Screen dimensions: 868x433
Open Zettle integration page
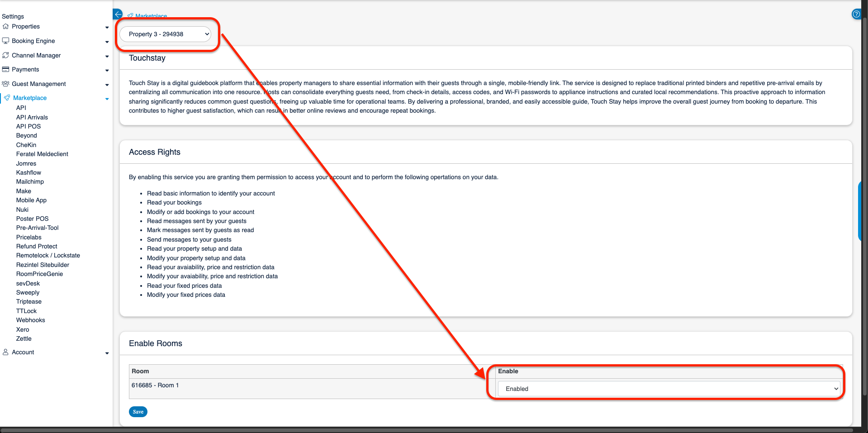[x=24, y=338]
